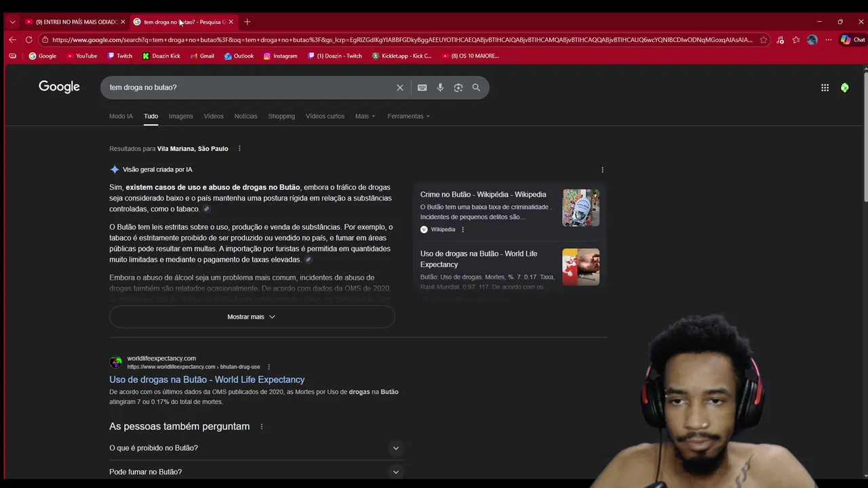
Task: Select the Tudo results tab
Action: [151, 116]
